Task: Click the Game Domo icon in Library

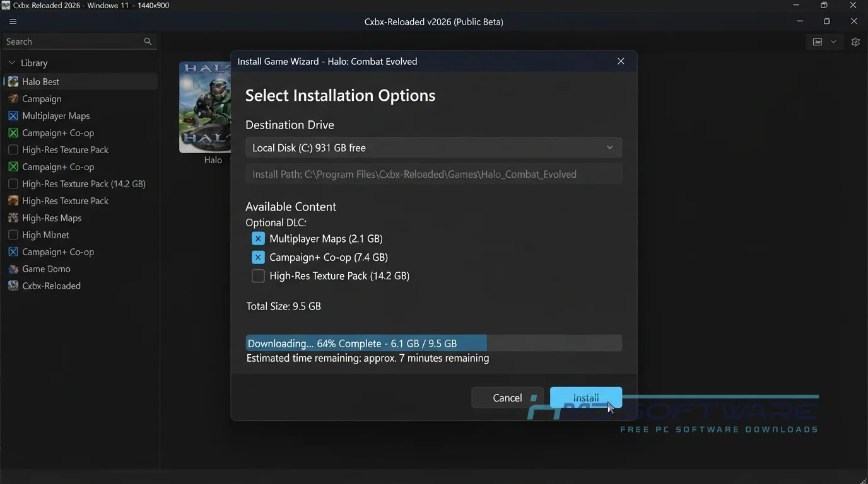Action: (13, 269)
